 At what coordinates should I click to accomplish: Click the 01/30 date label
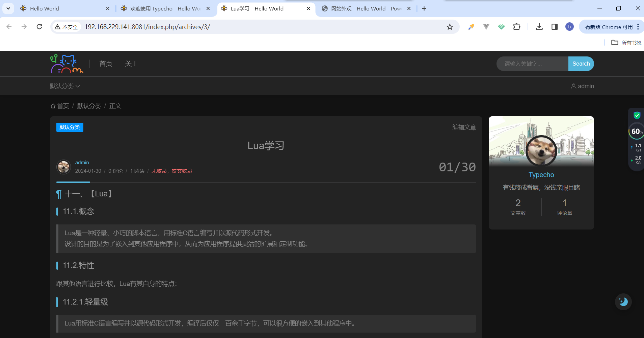click(x=457, y=167)
